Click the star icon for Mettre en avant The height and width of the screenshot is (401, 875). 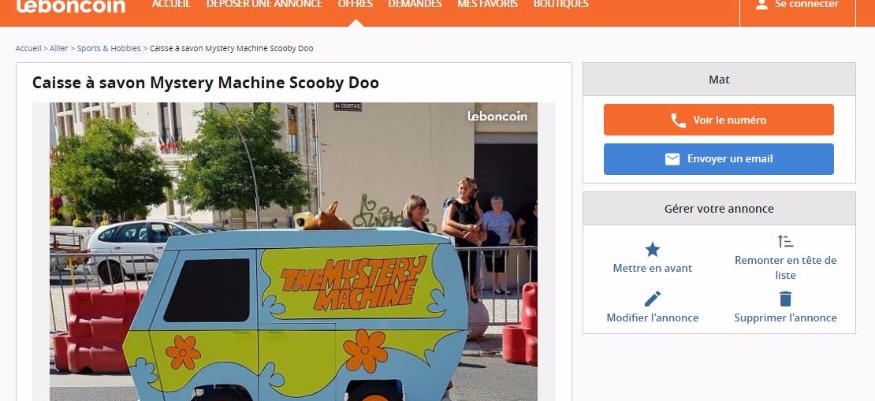(652, 249)
